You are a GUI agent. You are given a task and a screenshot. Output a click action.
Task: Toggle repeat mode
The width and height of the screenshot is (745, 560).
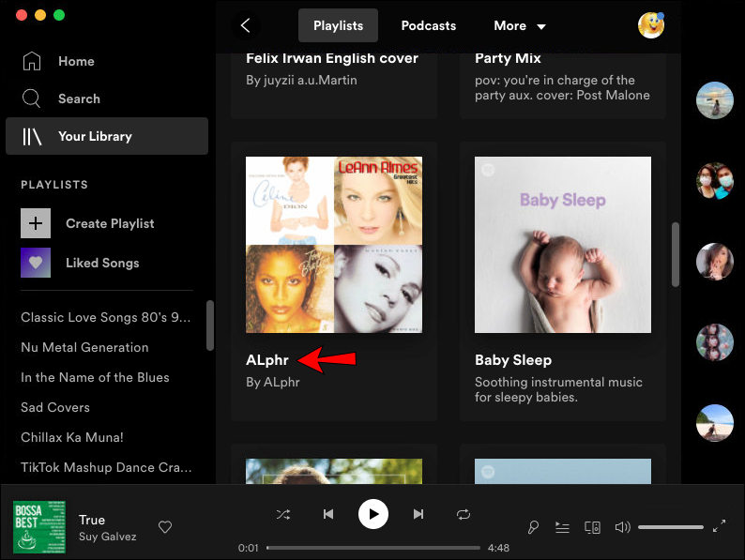[464, 514]
